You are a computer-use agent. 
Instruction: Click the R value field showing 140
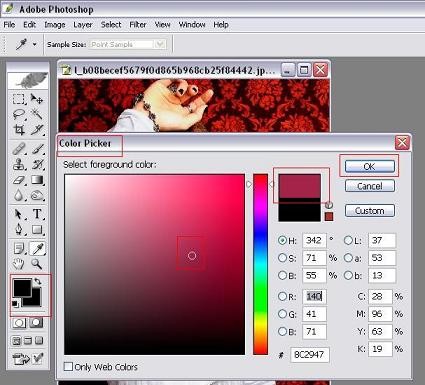coord(314,296)
